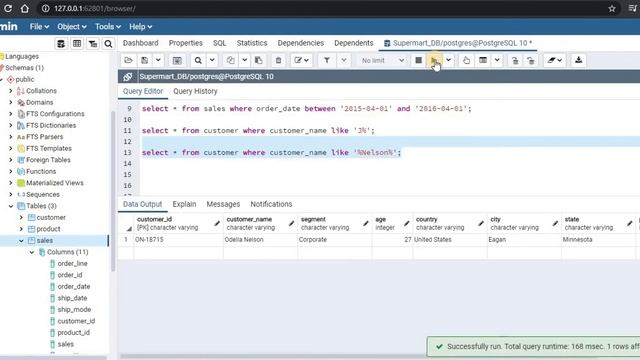This screenshot has width=640, height=360.
Task: Open the Help menu
Action: click(x=140, y=27)
